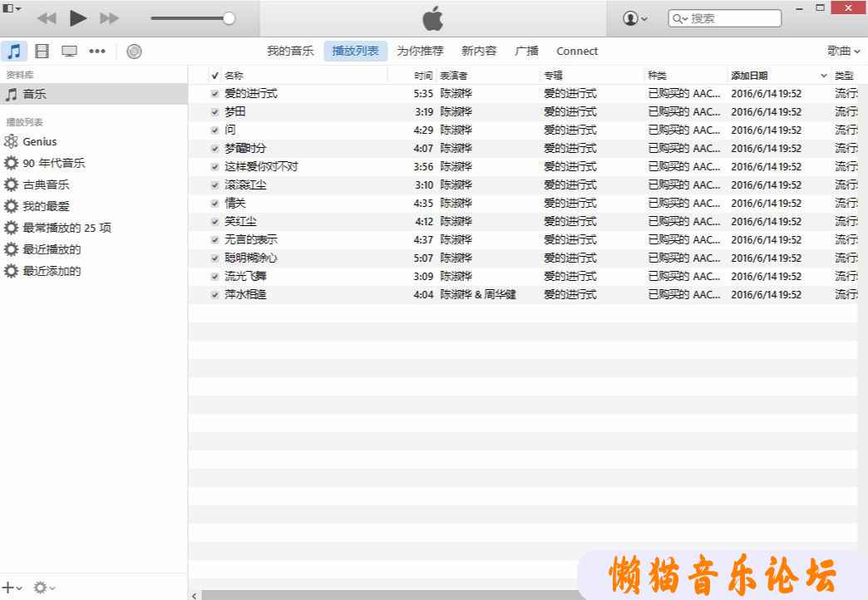Uncheck the song 萍水相逢
868x600 pixels.
[x=215, y=295]
